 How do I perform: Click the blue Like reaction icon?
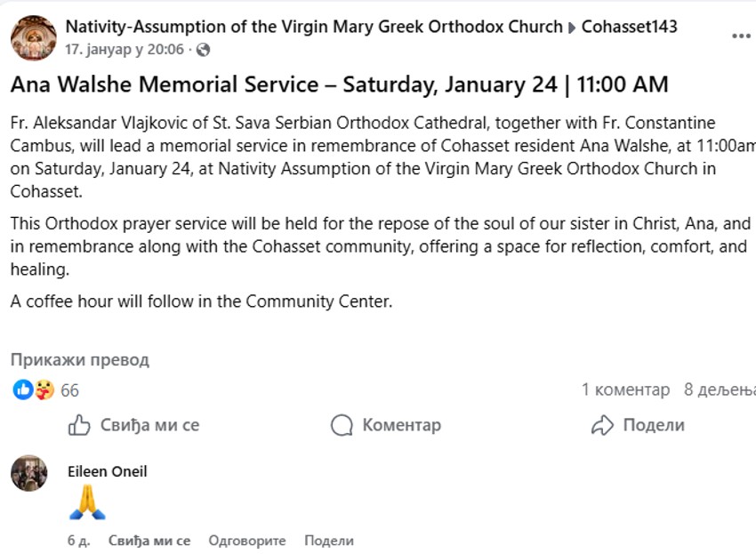[x=22, y=389]
